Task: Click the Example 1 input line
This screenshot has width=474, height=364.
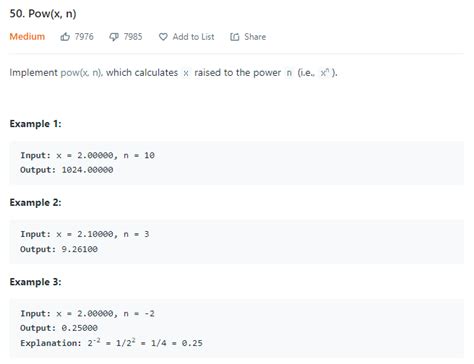Action: [x=87, y=155]
